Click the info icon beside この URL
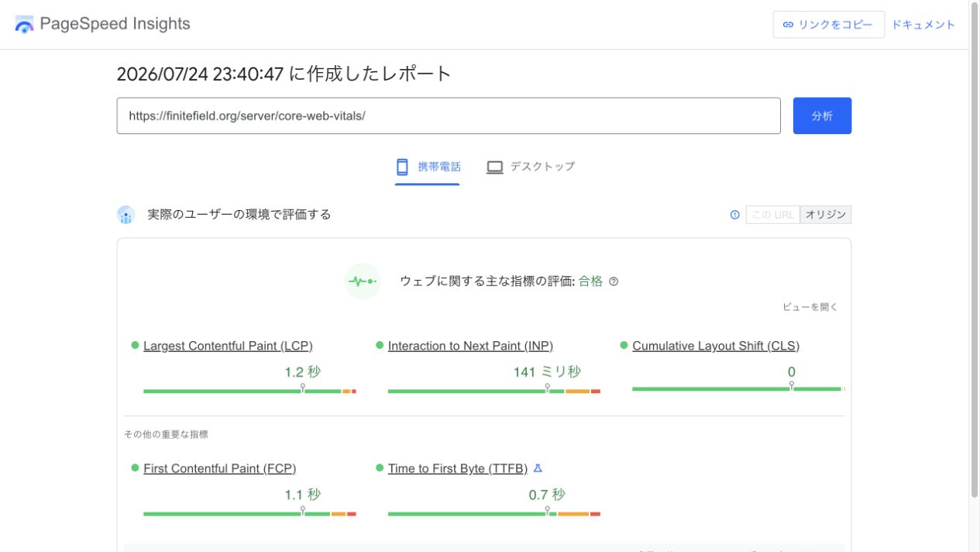 pos(735,215)
